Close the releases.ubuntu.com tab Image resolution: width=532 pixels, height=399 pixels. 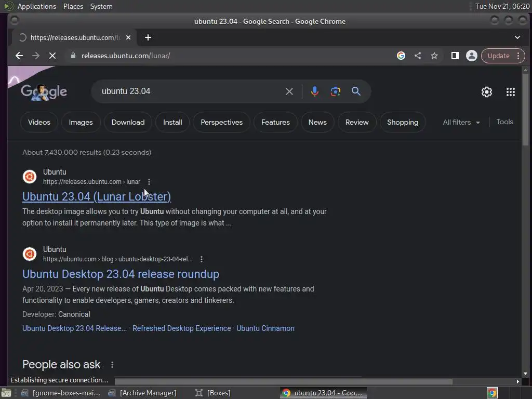128,37
